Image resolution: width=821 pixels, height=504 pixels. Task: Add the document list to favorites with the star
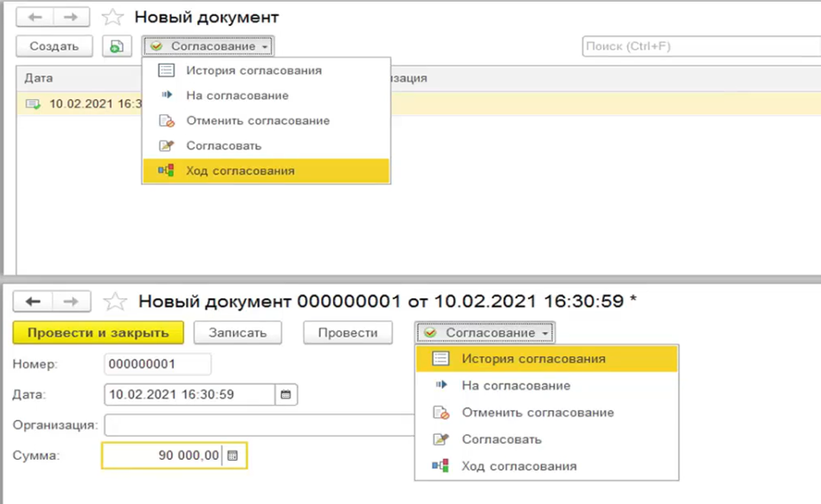pyautogui.click(x=112, y=17)
